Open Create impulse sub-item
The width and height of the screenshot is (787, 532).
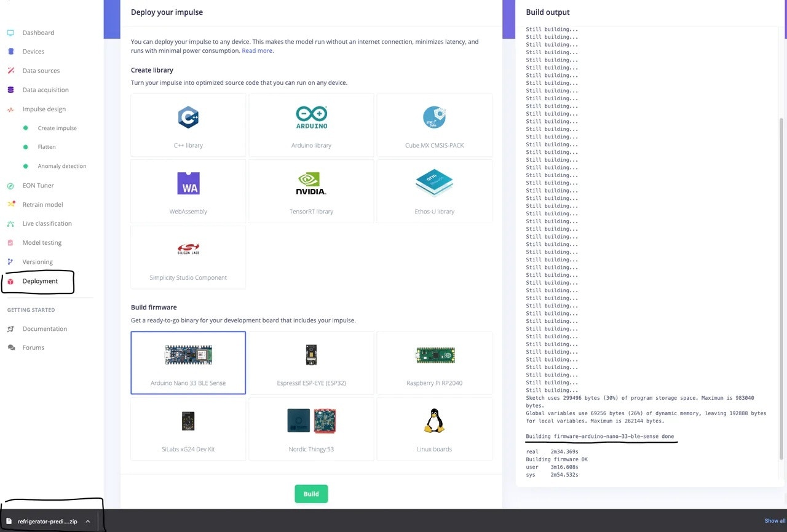click(57, 128)
